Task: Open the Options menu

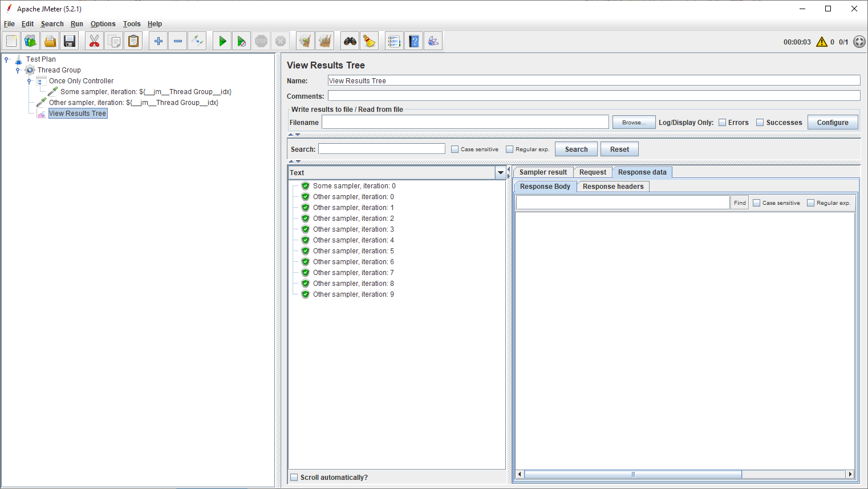Action: [x=103, y=24]
